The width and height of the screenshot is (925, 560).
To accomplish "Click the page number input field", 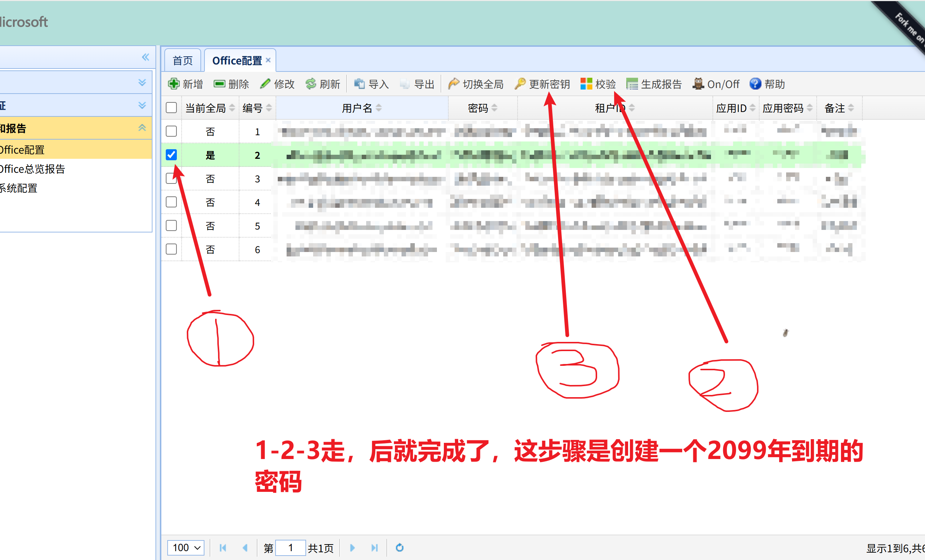I will click(x=291, y=547).
